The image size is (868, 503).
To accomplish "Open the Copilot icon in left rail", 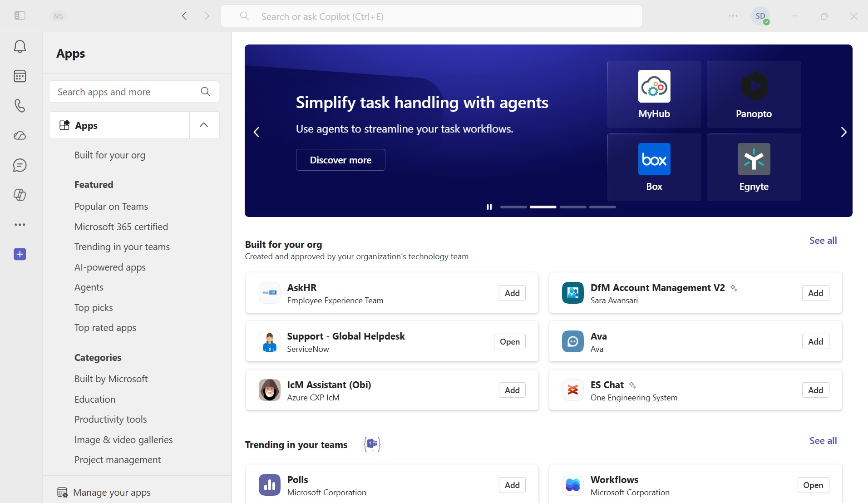I will [x=20, y=195].
